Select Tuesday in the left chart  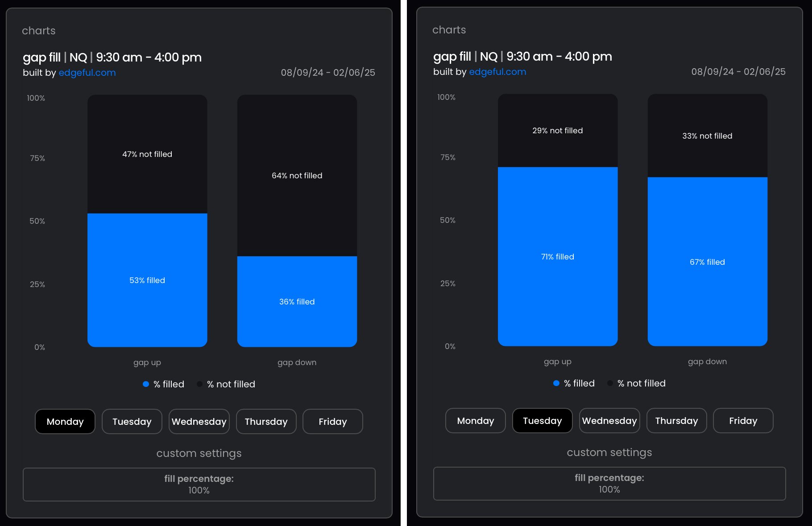pyautogui.click(x=132, y=421)
